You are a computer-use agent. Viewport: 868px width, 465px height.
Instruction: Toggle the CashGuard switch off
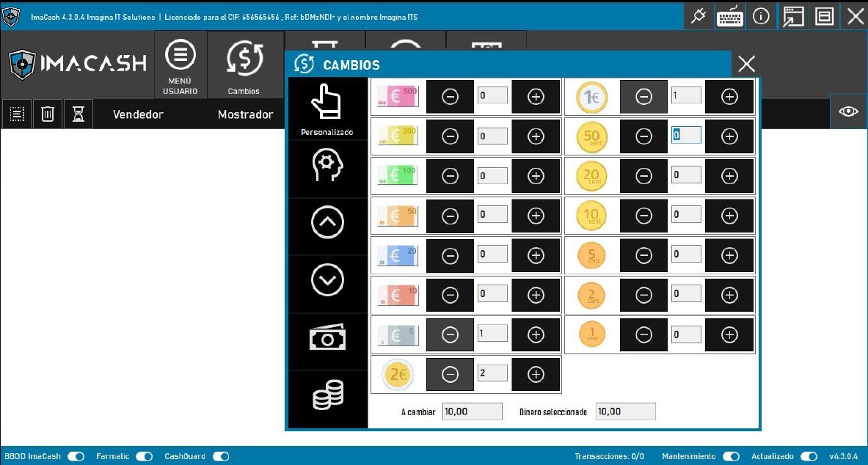pyautogui.click(x=218, y=455)
